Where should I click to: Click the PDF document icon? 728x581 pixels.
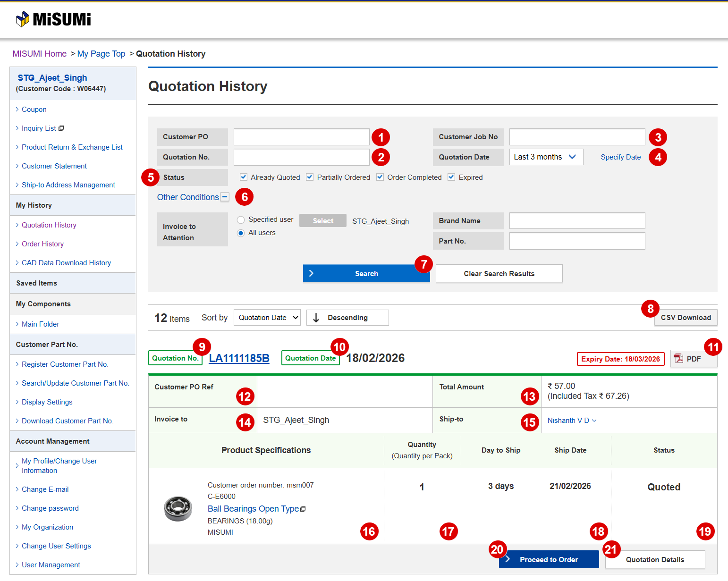(x=678, y=359)
